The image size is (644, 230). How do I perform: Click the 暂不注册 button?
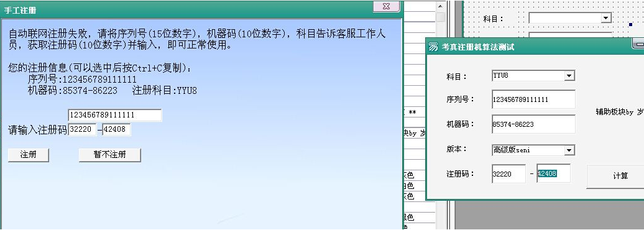point(109,155)
